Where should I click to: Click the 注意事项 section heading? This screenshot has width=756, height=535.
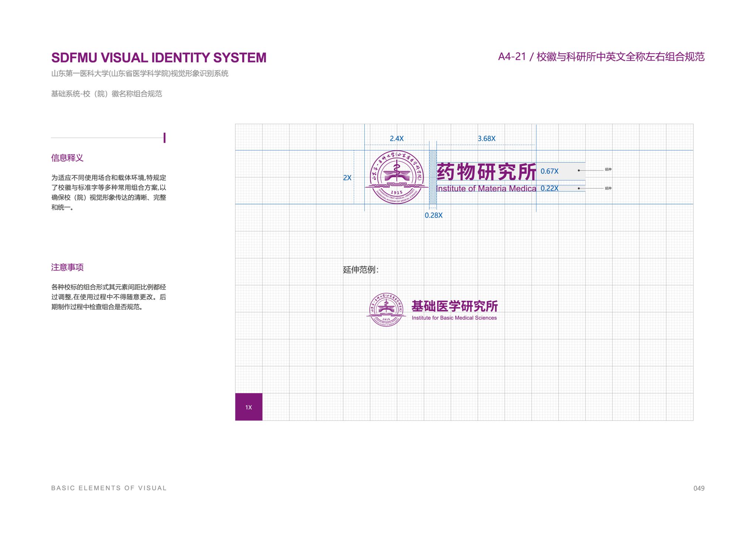click(x=67, y=267)
